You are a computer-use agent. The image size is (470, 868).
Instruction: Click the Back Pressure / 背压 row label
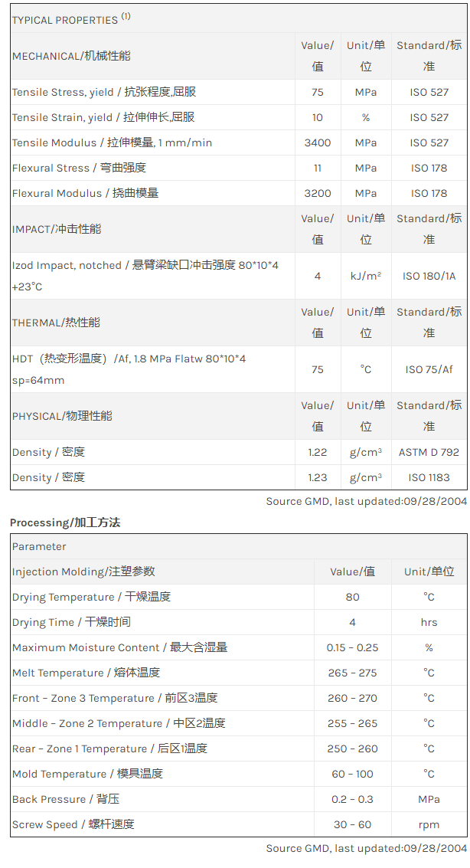66,799
